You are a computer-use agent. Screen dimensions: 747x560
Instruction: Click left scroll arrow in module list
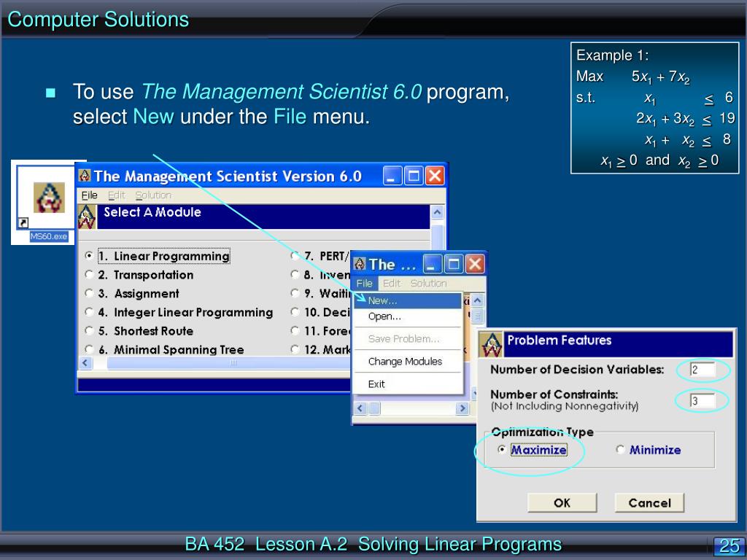point(85,363)
